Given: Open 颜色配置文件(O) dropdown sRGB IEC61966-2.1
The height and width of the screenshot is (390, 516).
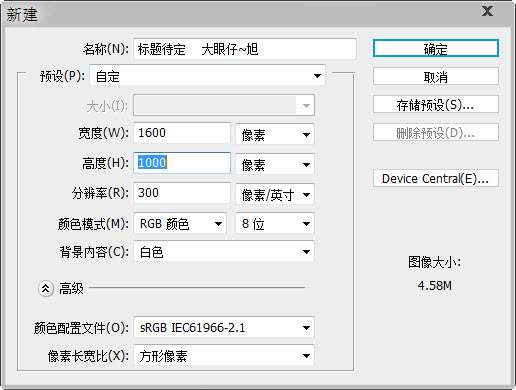Looking at the screenshot, I should 224,327.
